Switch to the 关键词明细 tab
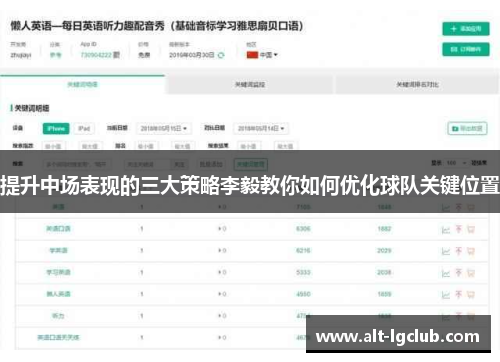Screen dimensions: 500x362 pos(82,85)
